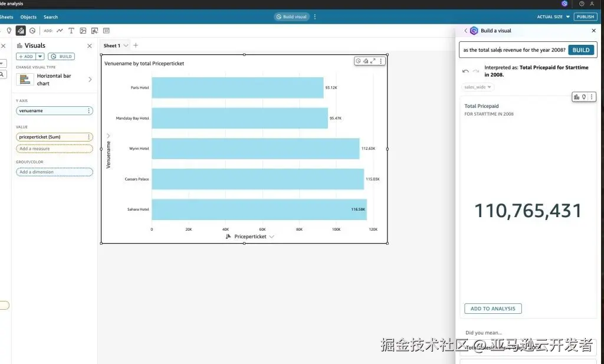Open Total Pricepaid card three-dot menu

click(x=592, y=97)
